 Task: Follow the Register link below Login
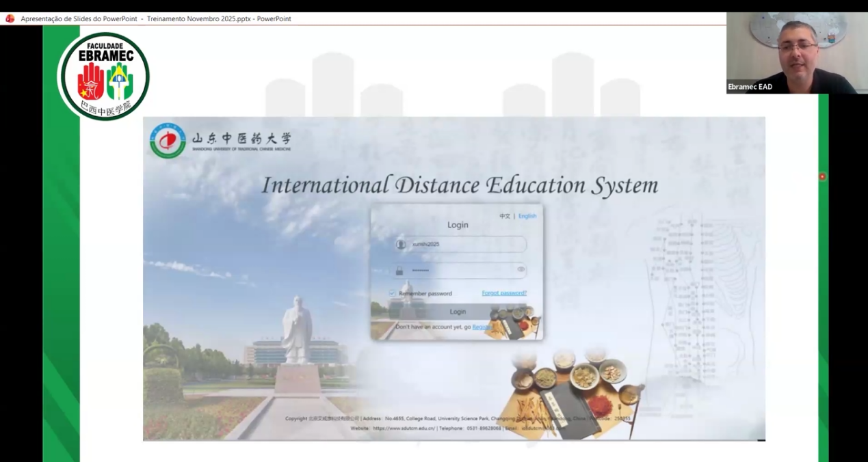coord(481,327)
